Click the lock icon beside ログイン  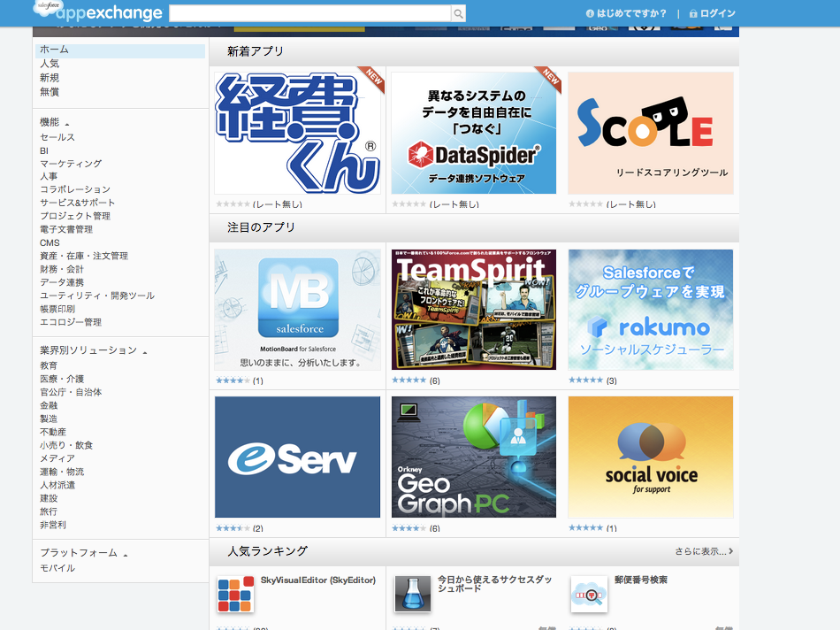[x=693, y=13]
